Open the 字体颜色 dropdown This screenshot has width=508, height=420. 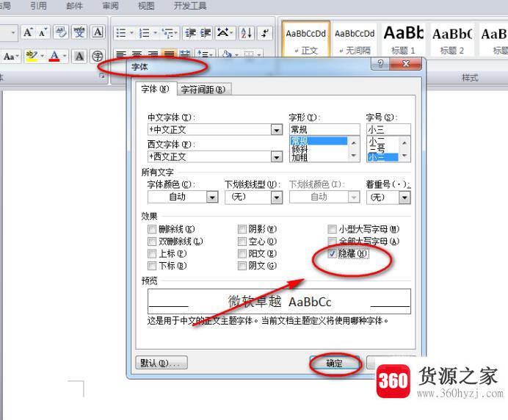point(212,197)
